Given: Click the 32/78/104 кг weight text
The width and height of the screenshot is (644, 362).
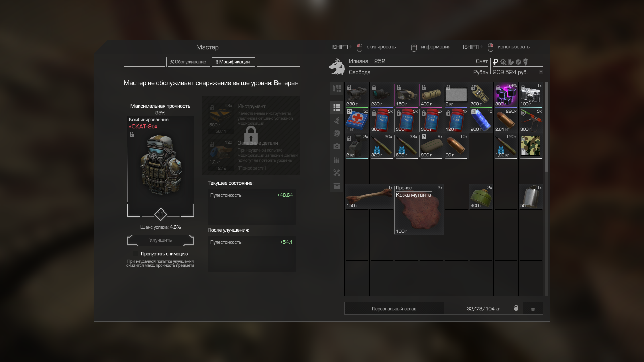Looking at the screenshot, I should (x=483, y=309).
